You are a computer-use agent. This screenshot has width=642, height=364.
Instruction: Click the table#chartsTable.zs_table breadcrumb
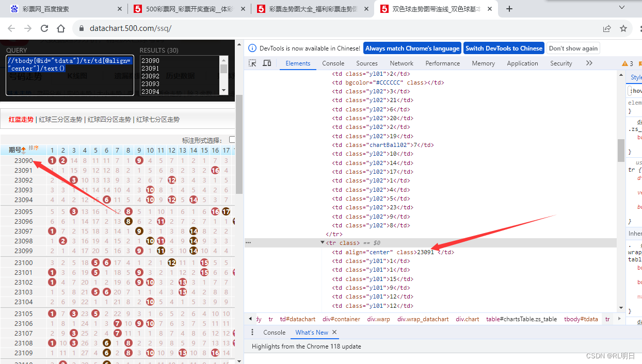tap(521, 319)
